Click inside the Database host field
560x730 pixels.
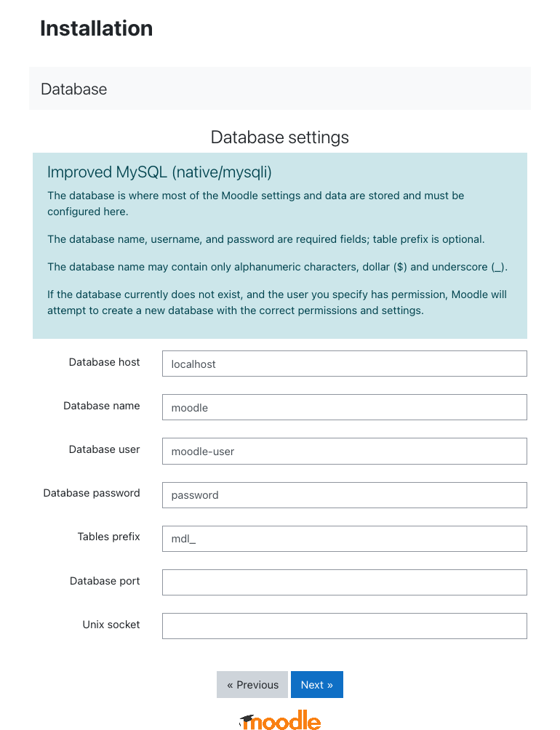[x=344, y=364]
